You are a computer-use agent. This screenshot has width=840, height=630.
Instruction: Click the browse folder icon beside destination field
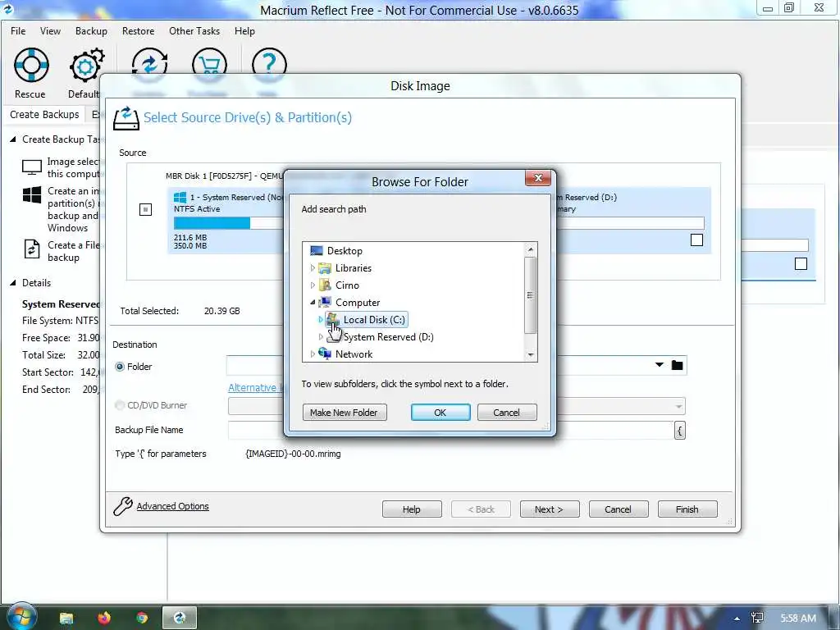click(677, 365)
